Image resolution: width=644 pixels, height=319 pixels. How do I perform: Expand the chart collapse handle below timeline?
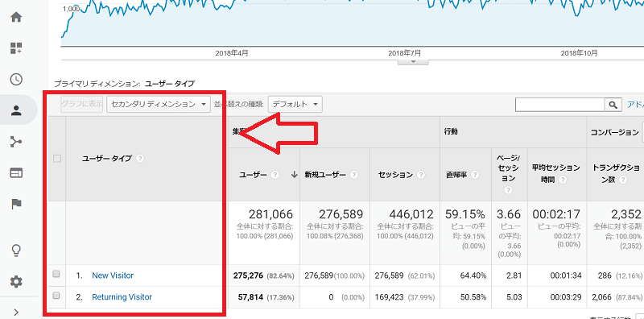click(413, 62)
